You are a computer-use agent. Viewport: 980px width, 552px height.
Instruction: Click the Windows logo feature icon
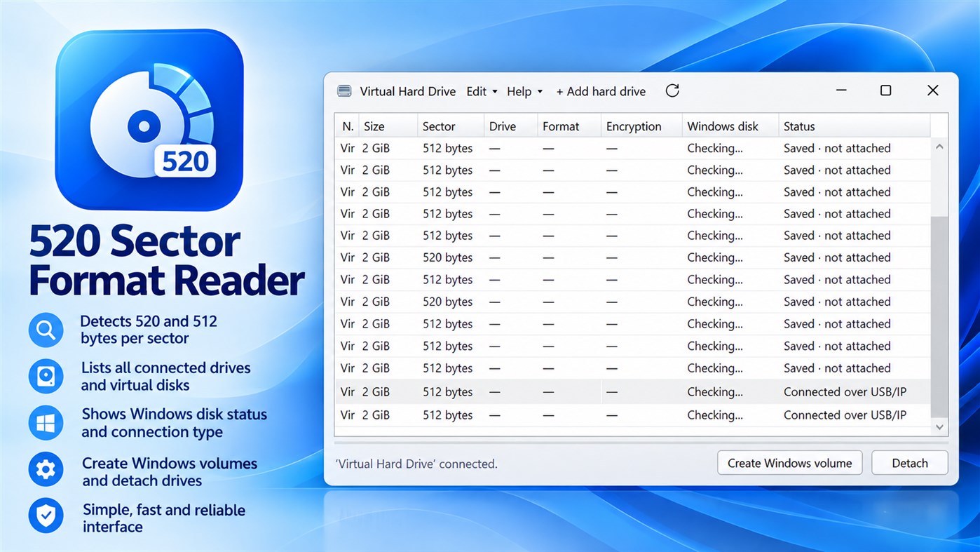[x=46, y=423]
